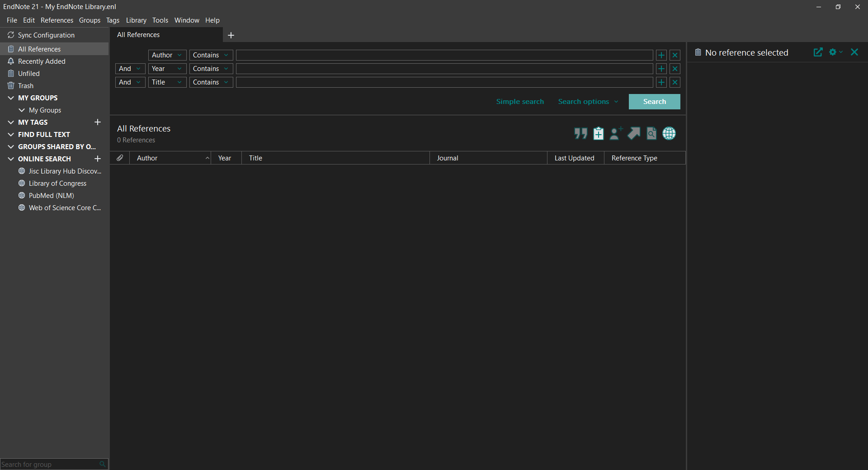Image resolution: width=868 pixels, height=470 pixels.
Task: Click the Add New Reference clipboard icon
Action: tap(598, 133)
